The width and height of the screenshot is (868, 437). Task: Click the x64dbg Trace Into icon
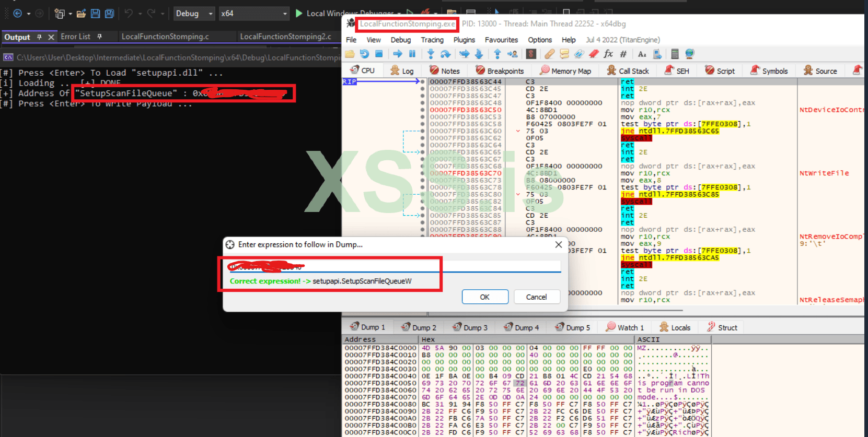point(464,54)
